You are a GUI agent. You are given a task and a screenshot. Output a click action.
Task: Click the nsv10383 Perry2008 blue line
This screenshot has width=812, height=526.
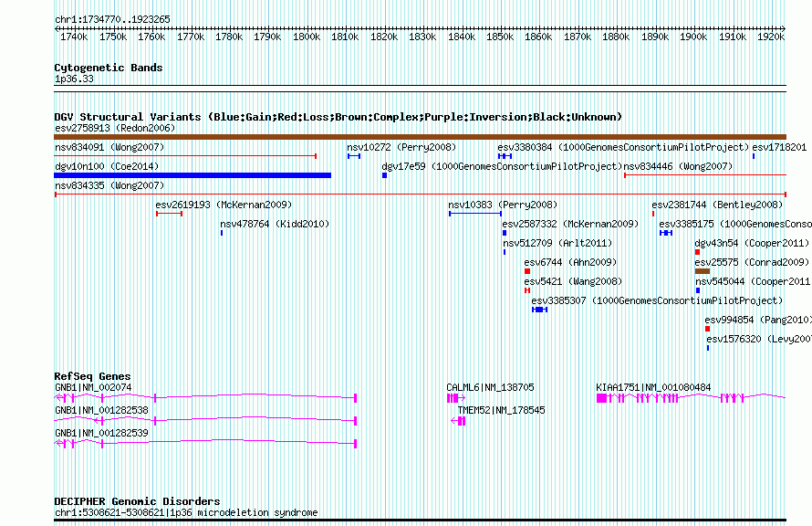(474, 214)
